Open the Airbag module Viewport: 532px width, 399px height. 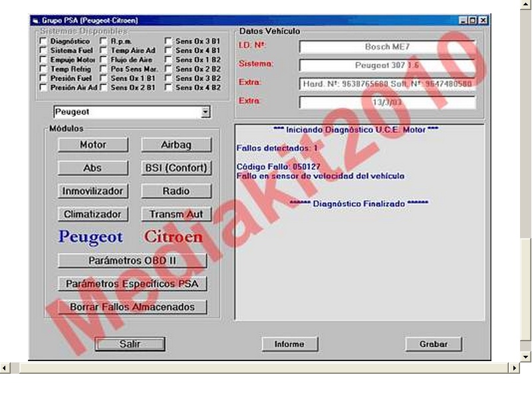pyautogui.click(x=176, y=145)
